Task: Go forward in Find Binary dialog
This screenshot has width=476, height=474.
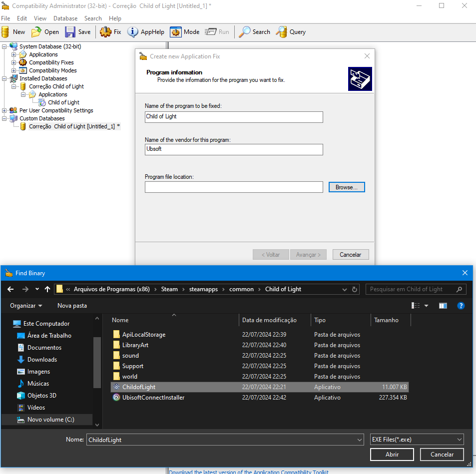Action: pos(25,289)
